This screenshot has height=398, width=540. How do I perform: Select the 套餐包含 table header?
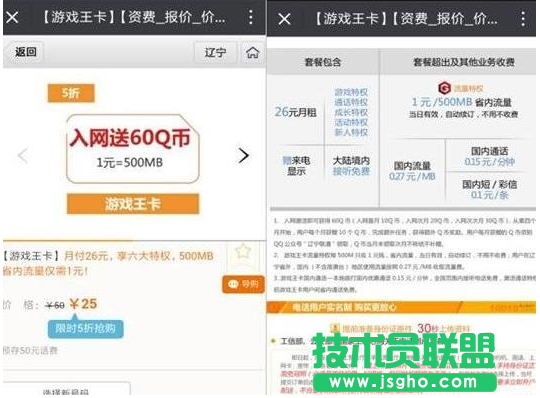point(323,62)
